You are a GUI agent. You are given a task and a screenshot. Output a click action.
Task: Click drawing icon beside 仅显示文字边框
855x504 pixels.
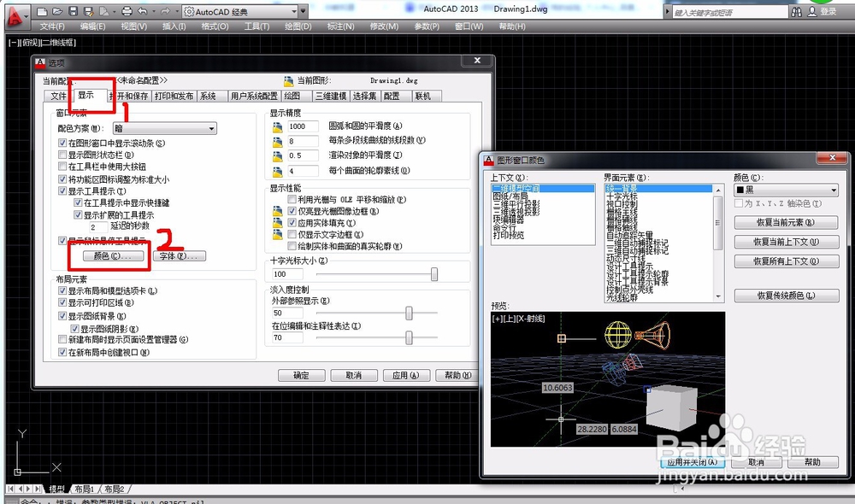click(278, 234)
